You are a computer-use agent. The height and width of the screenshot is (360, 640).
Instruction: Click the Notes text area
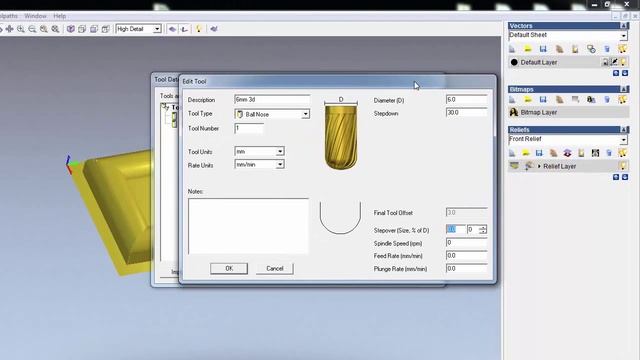[248, 226]
